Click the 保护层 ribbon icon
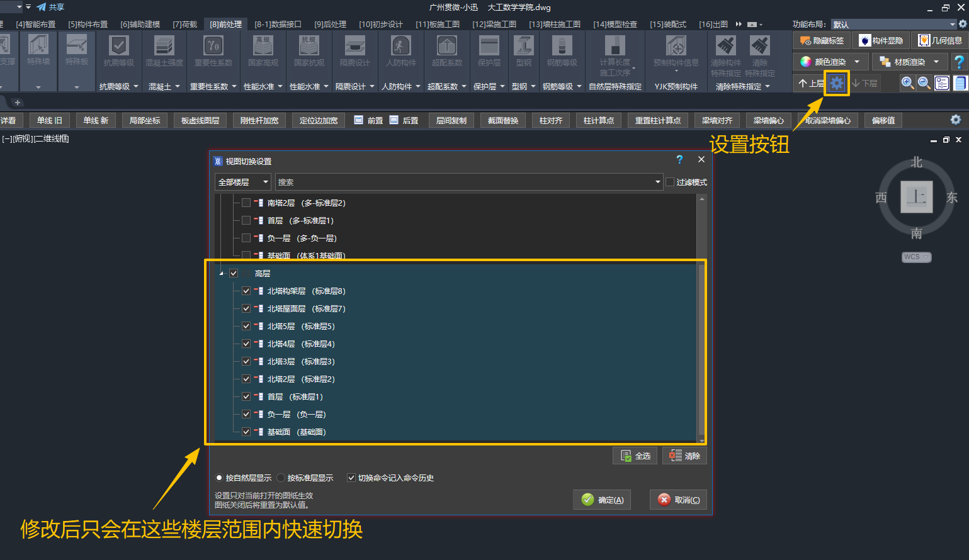 tap(489, 46)
